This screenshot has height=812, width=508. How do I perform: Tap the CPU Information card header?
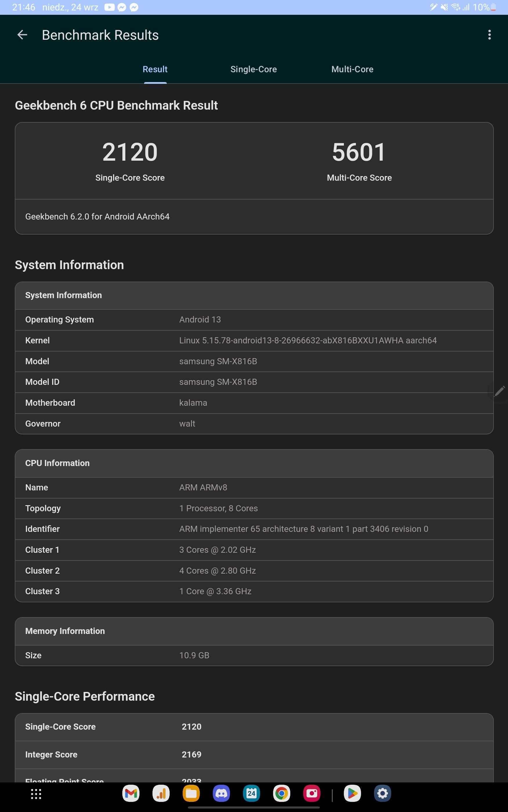pyautogui.click(x=254, y=463)
